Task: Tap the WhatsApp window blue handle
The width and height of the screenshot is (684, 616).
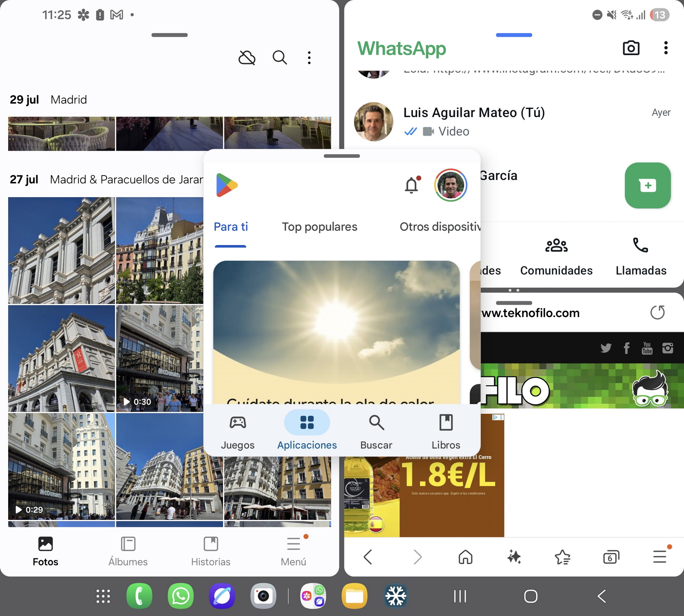Action: pyautogui.click(x=514, y=35)
